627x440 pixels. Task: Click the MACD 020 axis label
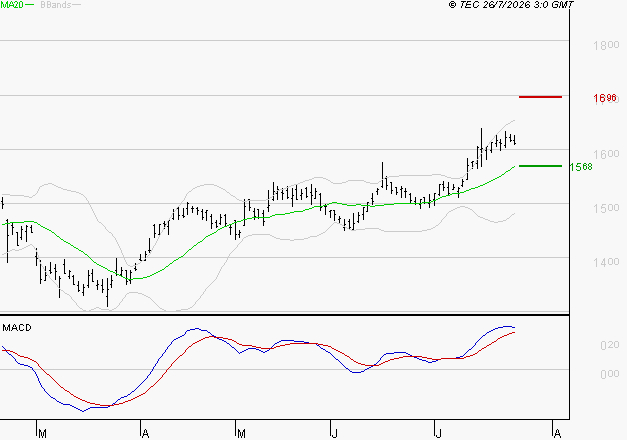tap(610, 345)
